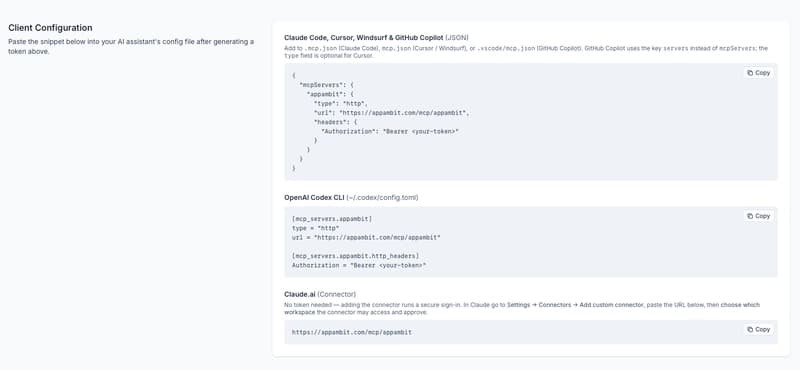
Task: Click the "Add to .mcp.json" instruction text
Action: coord(526,52)
